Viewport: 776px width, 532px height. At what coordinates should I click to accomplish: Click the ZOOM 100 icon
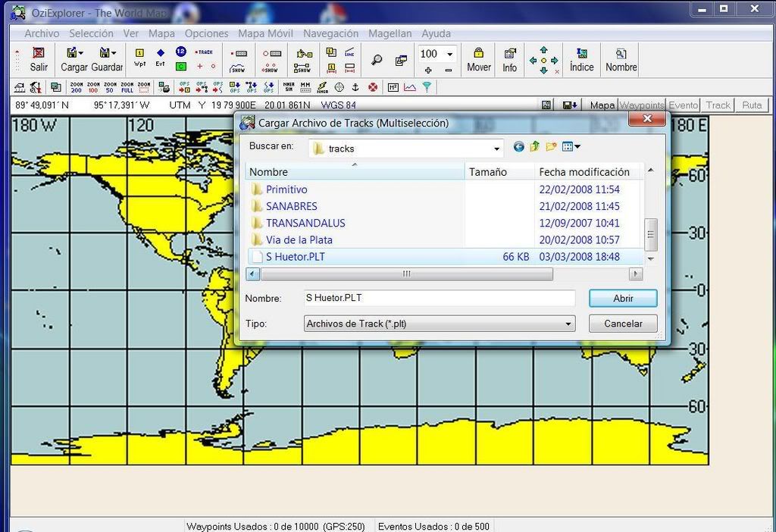tap(93, 88)
